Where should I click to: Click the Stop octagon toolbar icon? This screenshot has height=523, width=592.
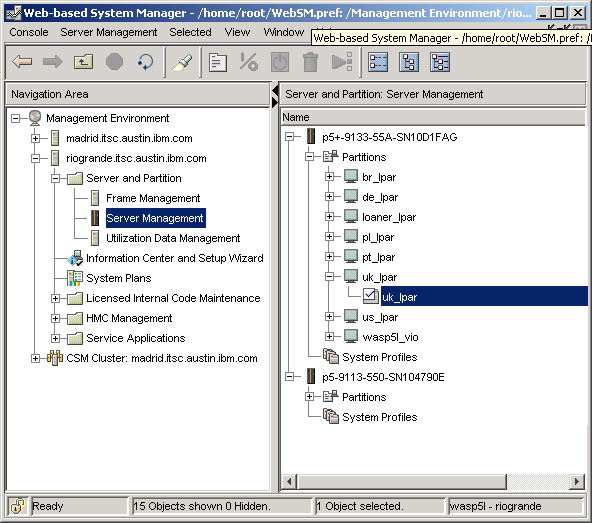[x=114, y=62]
